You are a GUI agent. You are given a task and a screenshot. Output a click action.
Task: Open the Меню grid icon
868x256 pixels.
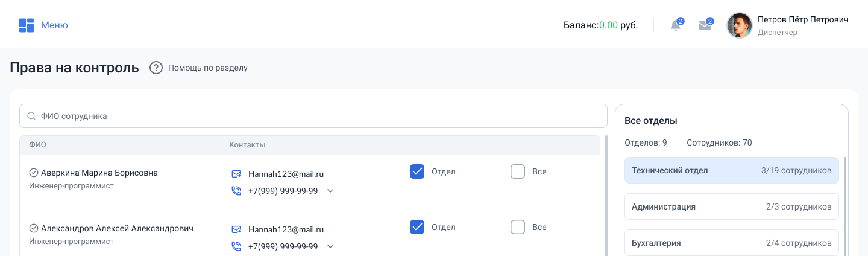26,25
